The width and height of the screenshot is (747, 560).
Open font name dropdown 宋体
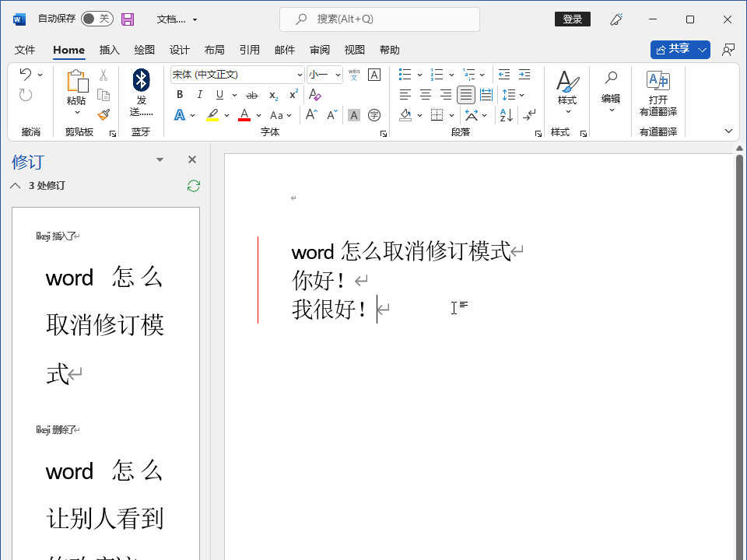pyautogui.click(x=300, y=75)
